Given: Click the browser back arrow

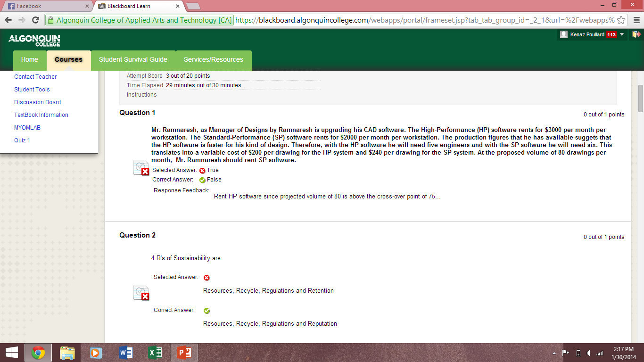Looking at the screenshot, I should [8, 20].
